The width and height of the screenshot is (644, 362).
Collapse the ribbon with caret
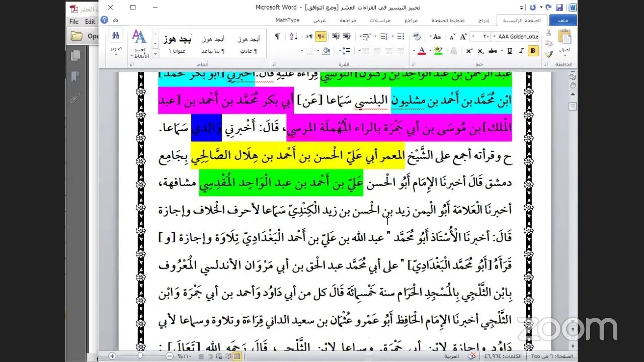[x=115, y=20]
